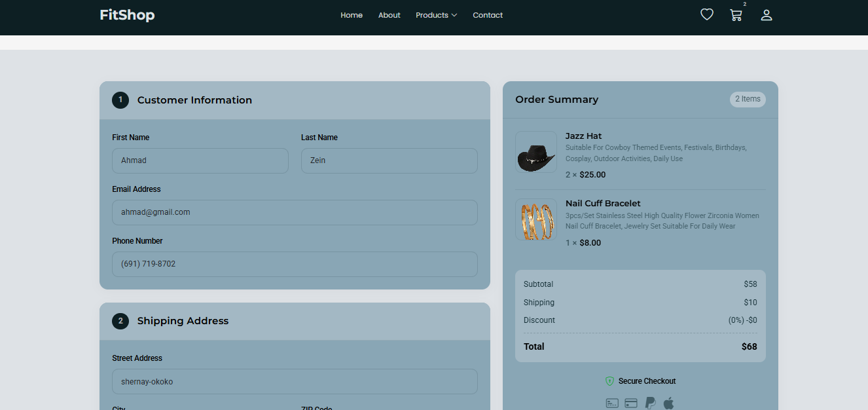Viewport: 868px width, 410px height.
Task: Focus the Street Address text field
Action: tap(295, 381)
